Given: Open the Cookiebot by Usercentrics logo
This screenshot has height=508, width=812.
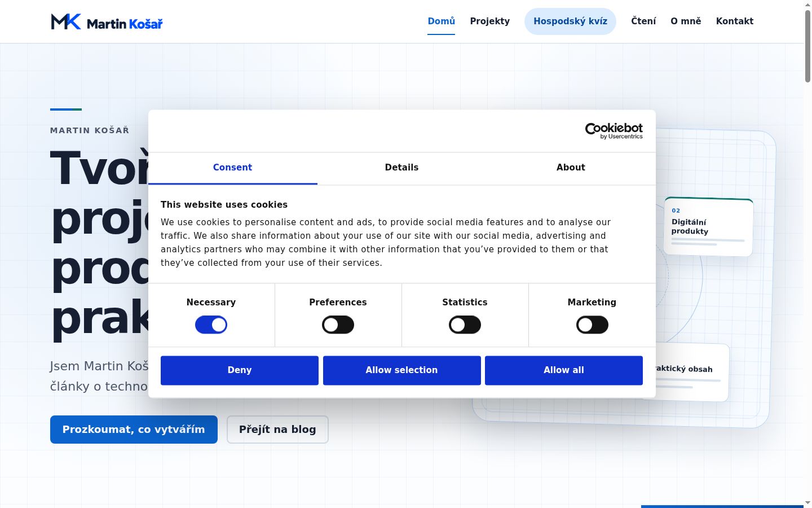Looking at the screenshot, I should tap(614, 131).
